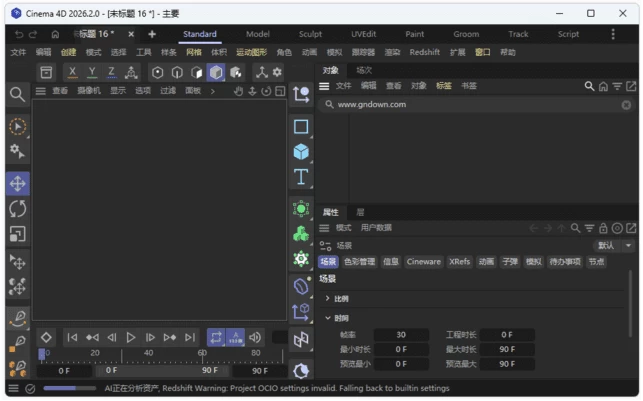This screenshot has height=401, width=643.
Task: Select the Rotate tool icon
Action: [x=17, y=209]
